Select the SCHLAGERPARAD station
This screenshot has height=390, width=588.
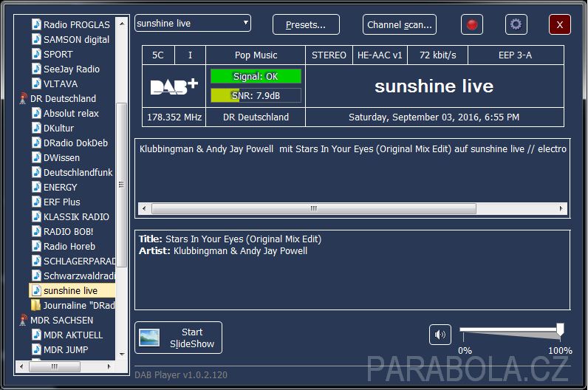(x=79, y=261)
